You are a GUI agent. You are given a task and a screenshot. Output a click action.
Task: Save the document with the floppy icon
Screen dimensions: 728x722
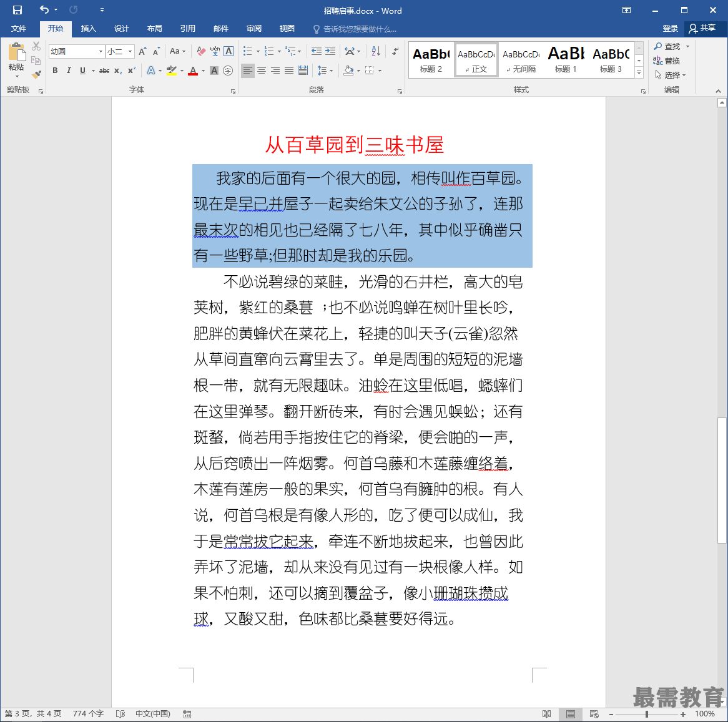pyautogui.click(x=17, y=10)
